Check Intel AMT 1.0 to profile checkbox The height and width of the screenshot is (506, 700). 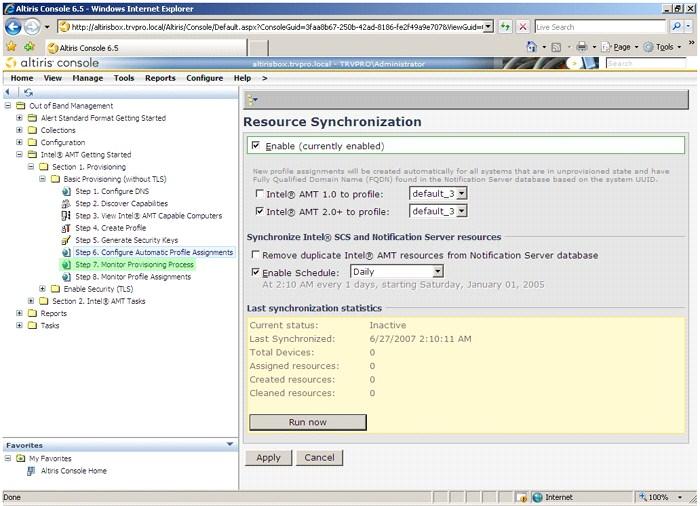click(259, 193)
